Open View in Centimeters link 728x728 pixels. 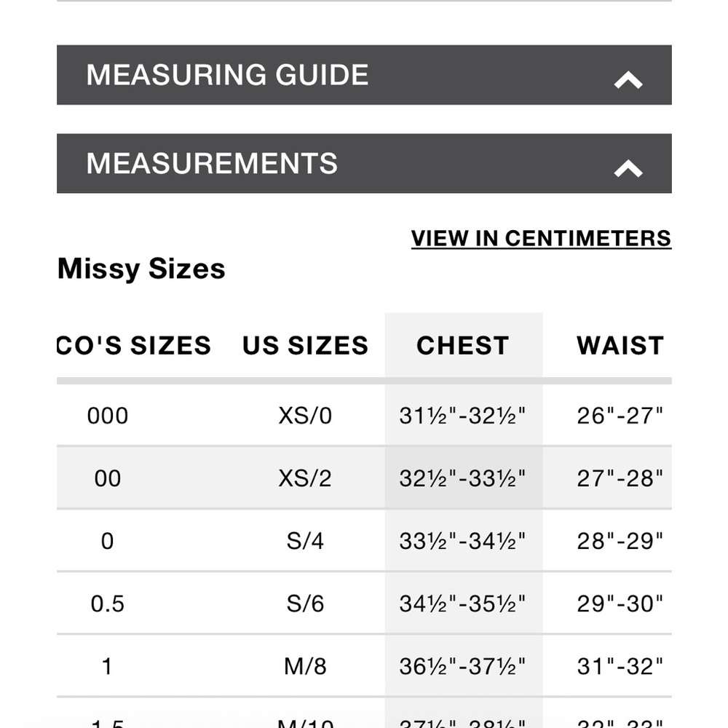click(541, 238)
